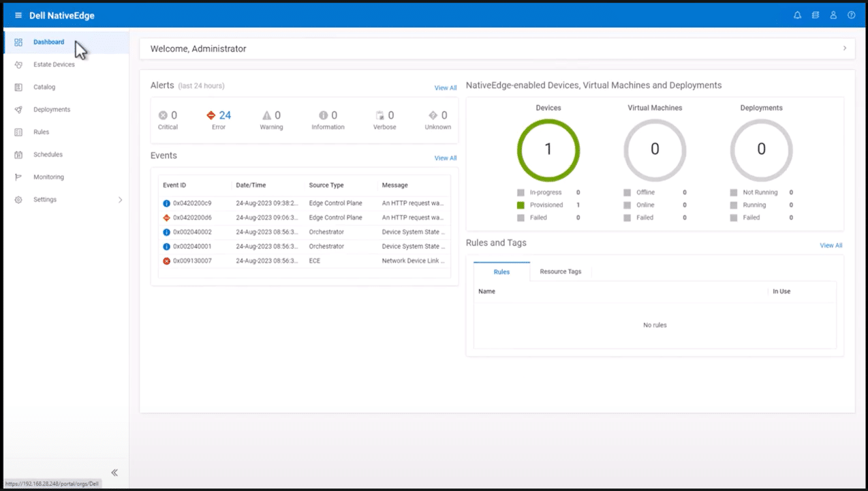Select the Devices donut chart
Viewport: 868px width, 491px height.
(548, 150)
